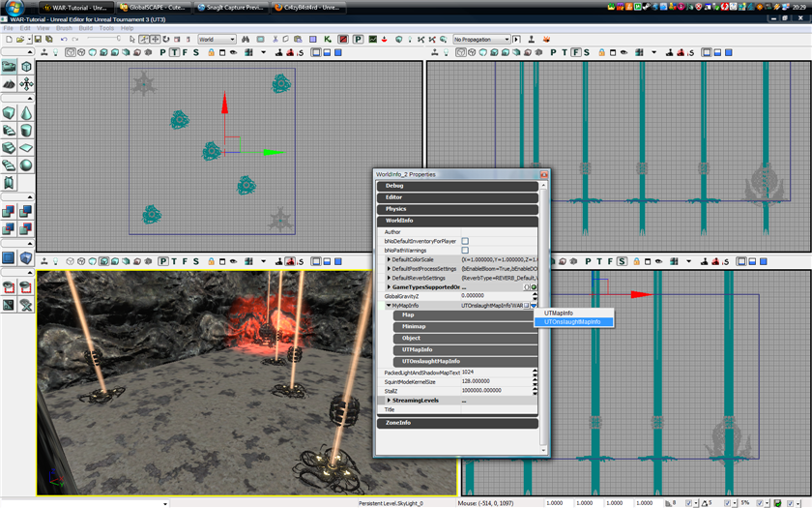Open the MyMapInfo class dropdown arrow
Viewport: 812px width, 508px height.
(x=534, y=306)
